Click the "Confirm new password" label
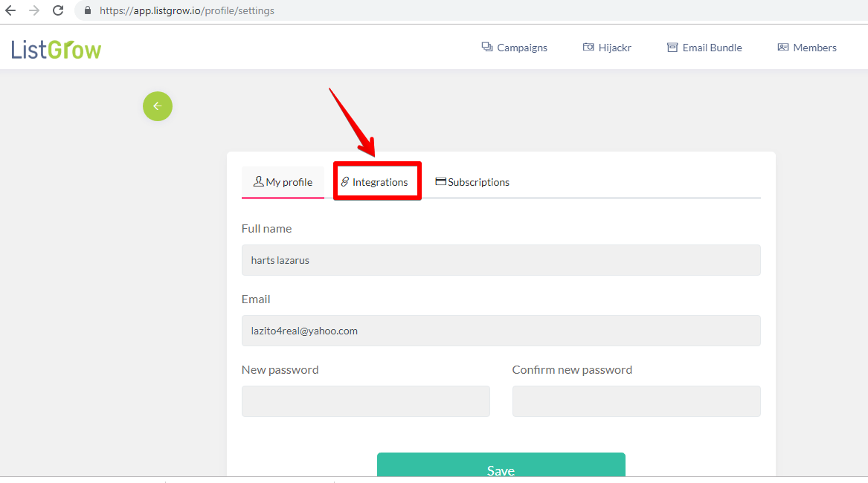The width and height of the screenshot is (868, 483). (x=572, y=369)
